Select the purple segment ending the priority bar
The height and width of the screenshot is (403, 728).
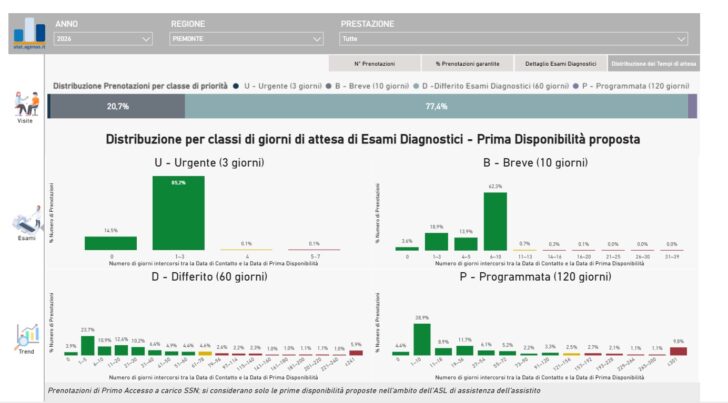692,106
